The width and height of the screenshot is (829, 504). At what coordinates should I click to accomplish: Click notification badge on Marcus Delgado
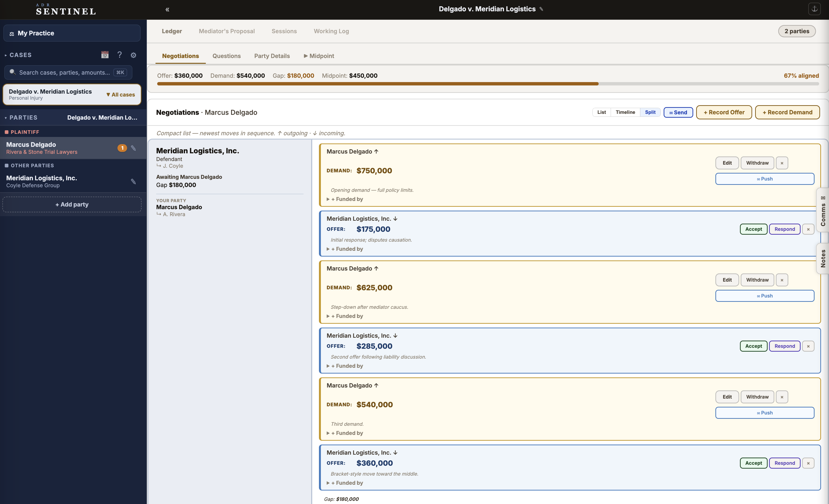[x=122, y=148]
